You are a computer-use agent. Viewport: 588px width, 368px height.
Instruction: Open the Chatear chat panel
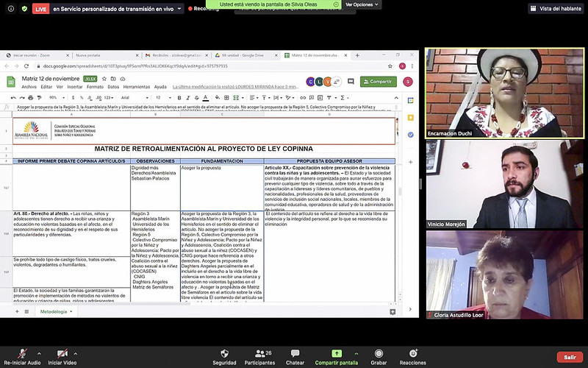(295, 357)
